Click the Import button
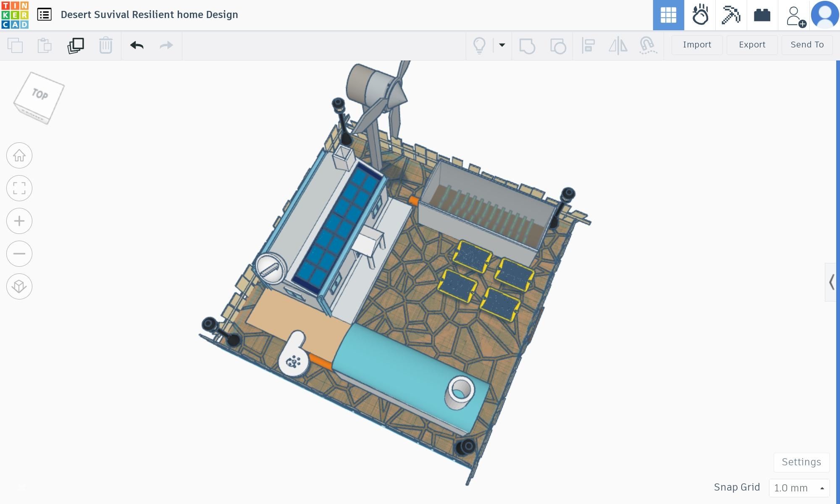This screenshot has height=504, width=840. coord(697,45)
